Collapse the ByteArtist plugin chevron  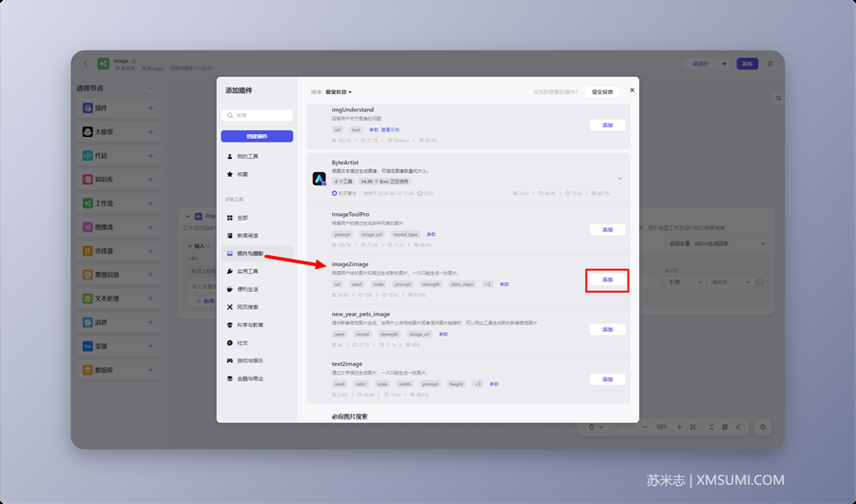(x=619, y=179)
